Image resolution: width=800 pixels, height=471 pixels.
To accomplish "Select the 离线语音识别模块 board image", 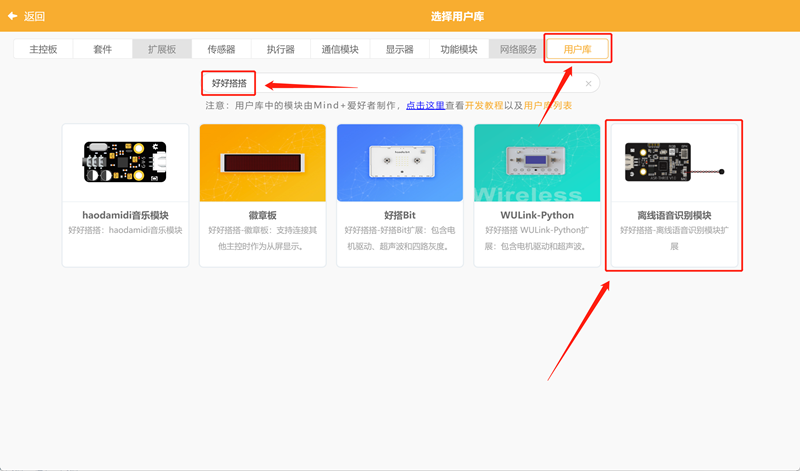I will point(674,162).
